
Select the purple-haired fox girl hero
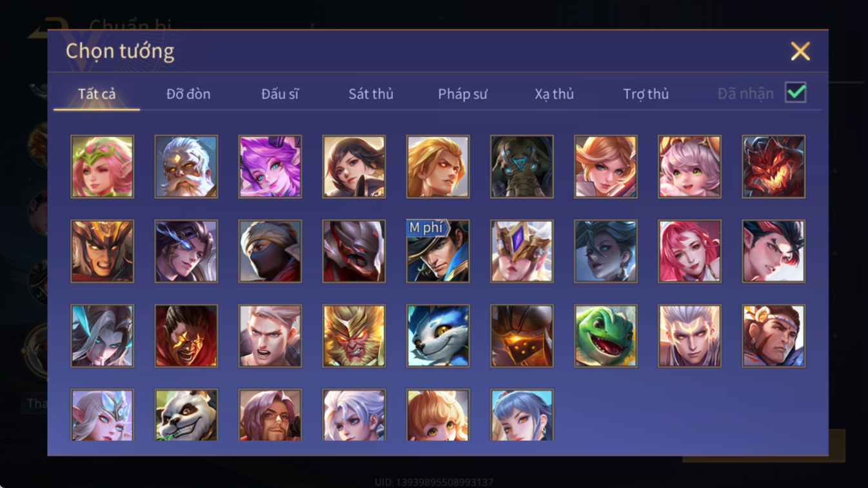tap(270, 166)
